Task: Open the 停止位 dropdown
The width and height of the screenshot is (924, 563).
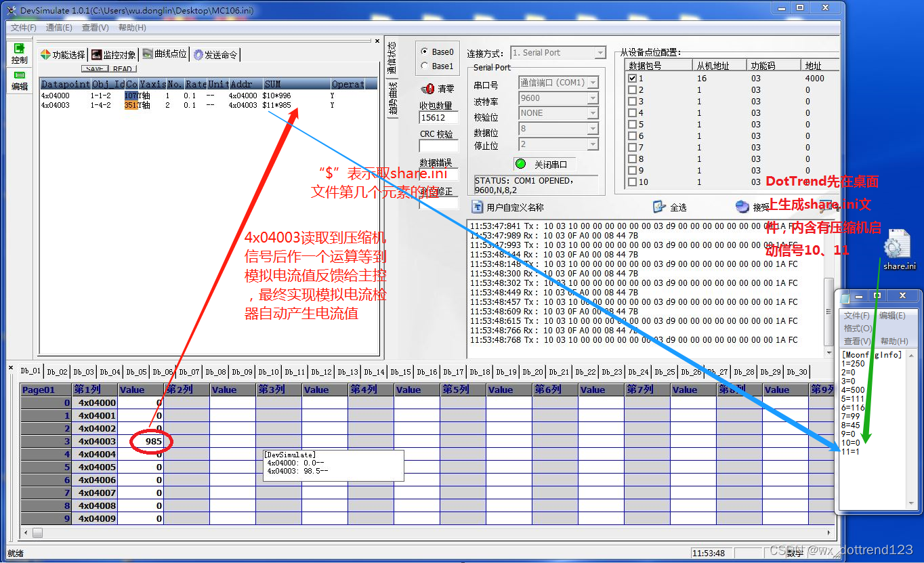Action: pos(593,144)
